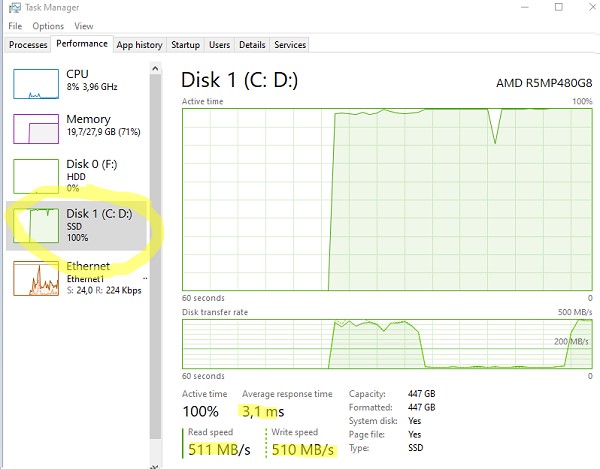Open the File menu
The image size is (600, 469).
pos(15,26)
